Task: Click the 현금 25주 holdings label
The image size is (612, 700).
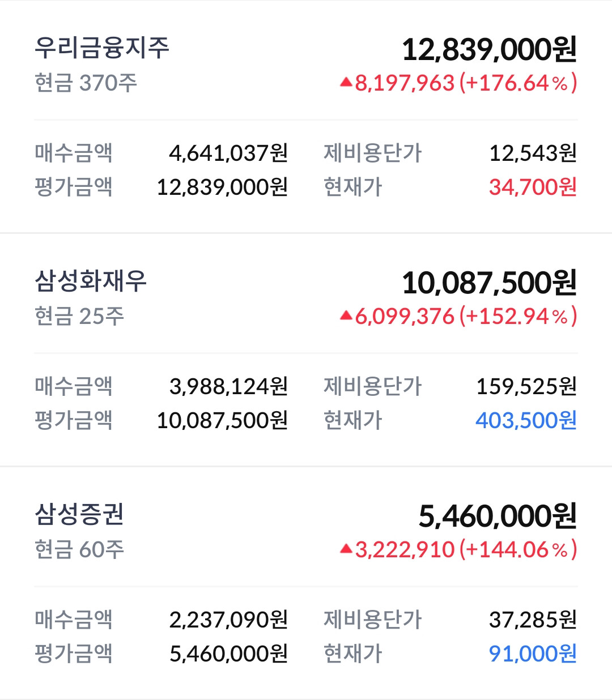Action: (79, 316)
